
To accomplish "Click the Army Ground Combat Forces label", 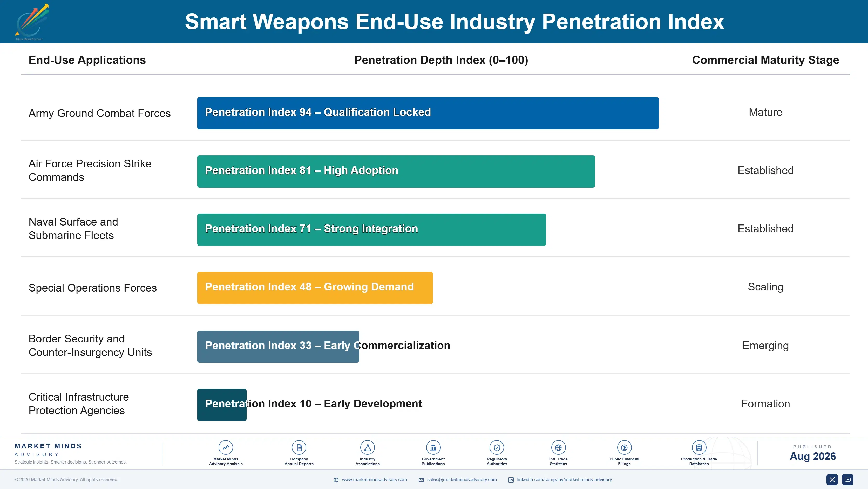I will (x=100, y=113).
